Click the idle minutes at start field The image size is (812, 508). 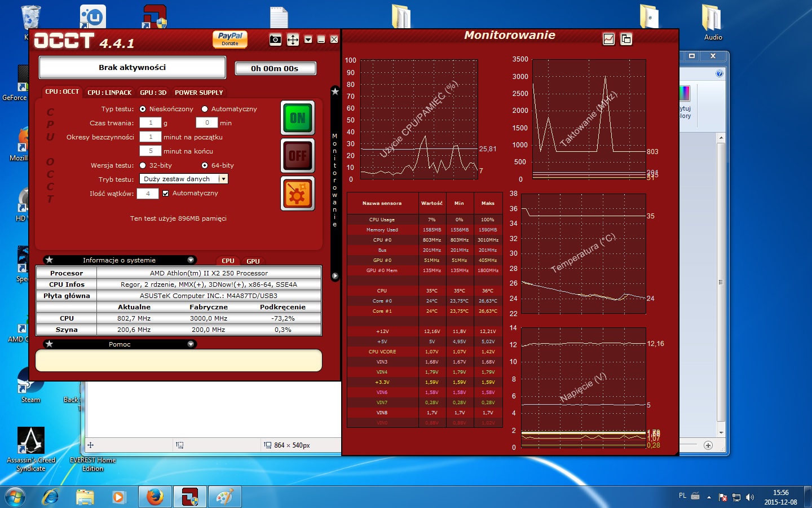click(151, 137)
